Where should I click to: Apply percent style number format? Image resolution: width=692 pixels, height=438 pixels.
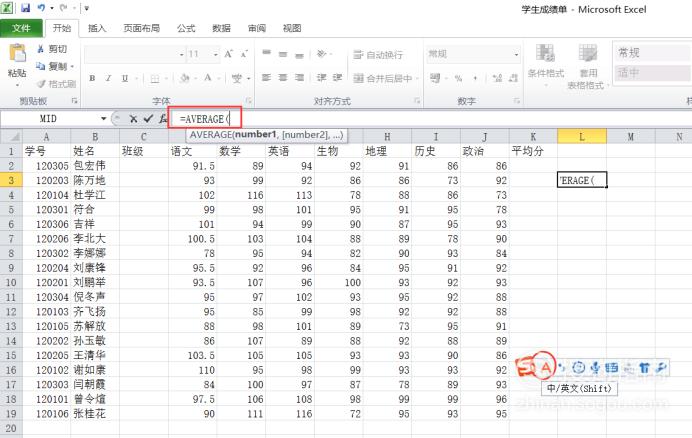click(x=458, y=78)
